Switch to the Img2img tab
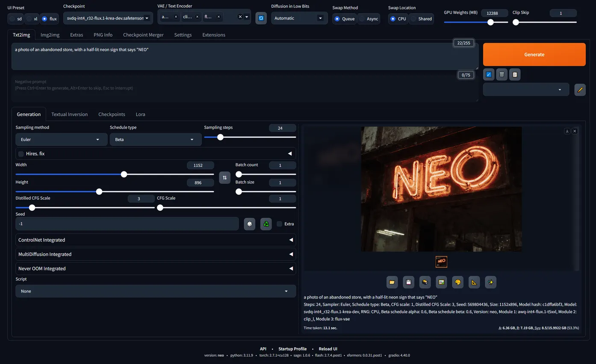Image resolution: width=596 pixels, height=364 pixels. click(50, 35)
